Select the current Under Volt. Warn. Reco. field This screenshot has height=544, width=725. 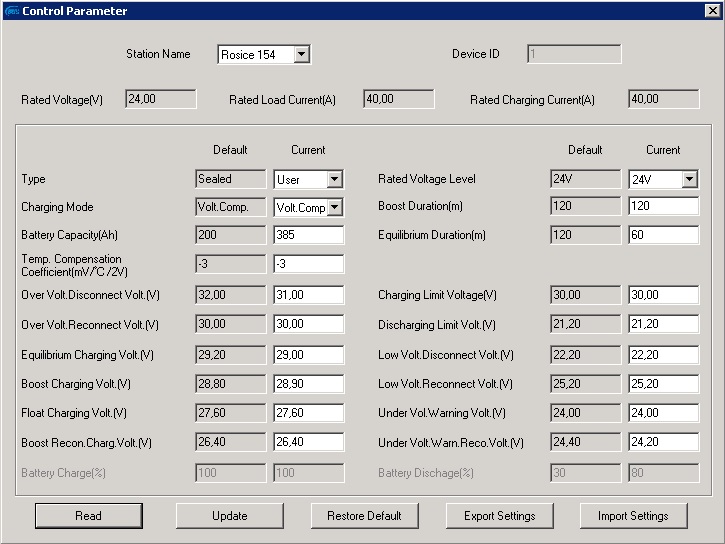663,443
